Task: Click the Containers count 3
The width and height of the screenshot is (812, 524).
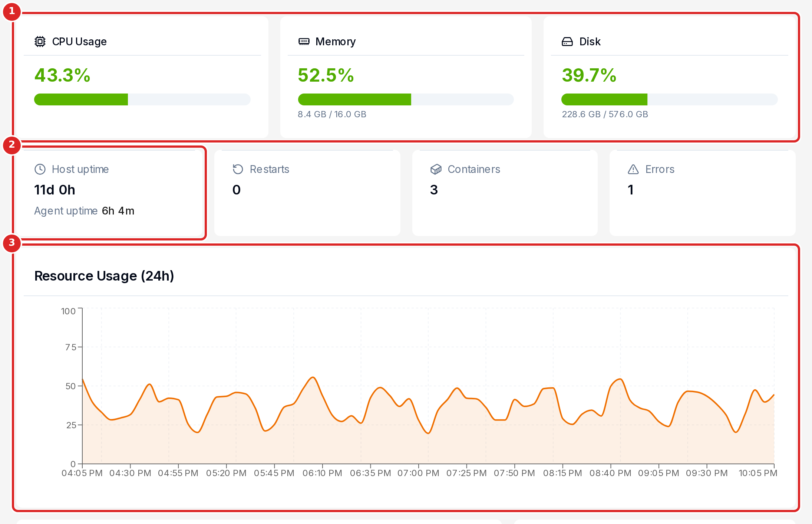Action: [x=434, y=190]
